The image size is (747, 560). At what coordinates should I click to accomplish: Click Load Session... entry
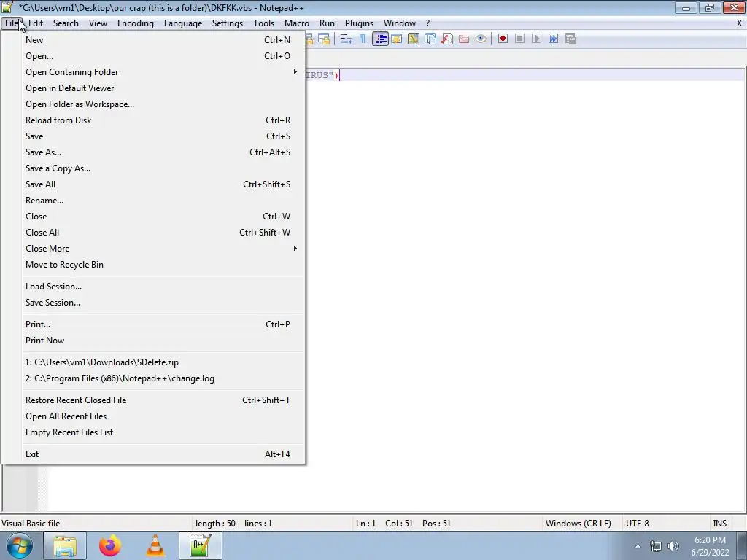click(152, 286)
